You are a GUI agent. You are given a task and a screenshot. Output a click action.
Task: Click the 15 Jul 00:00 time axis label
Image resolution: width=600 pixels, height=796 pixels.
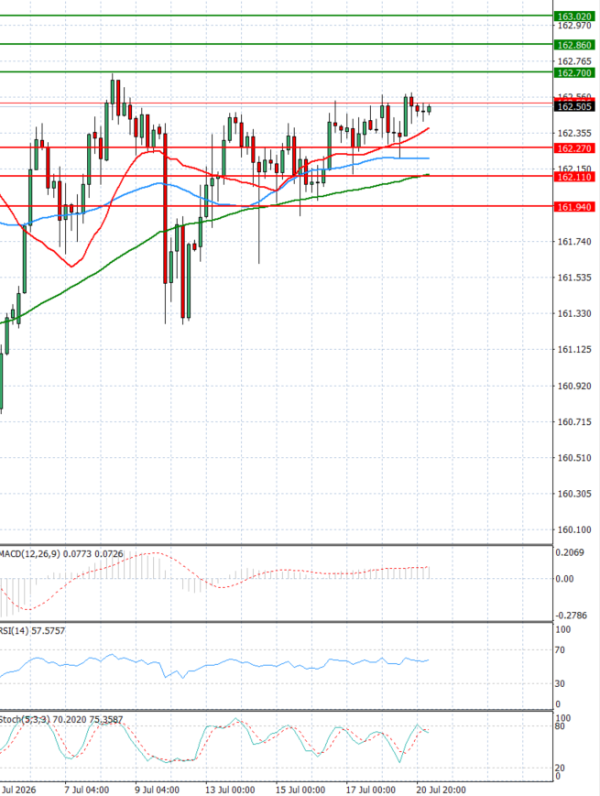click(300, 790)
